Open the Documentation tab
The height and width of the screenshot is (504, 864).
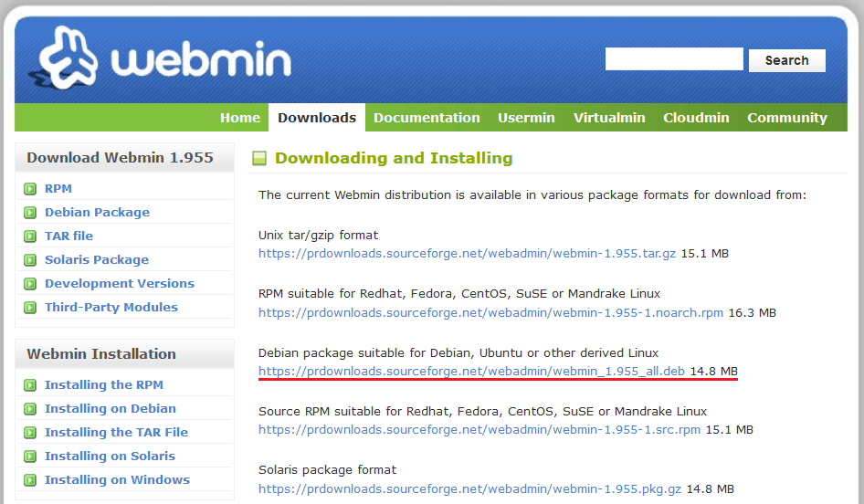pyautogui.click(x=427, y=117)
